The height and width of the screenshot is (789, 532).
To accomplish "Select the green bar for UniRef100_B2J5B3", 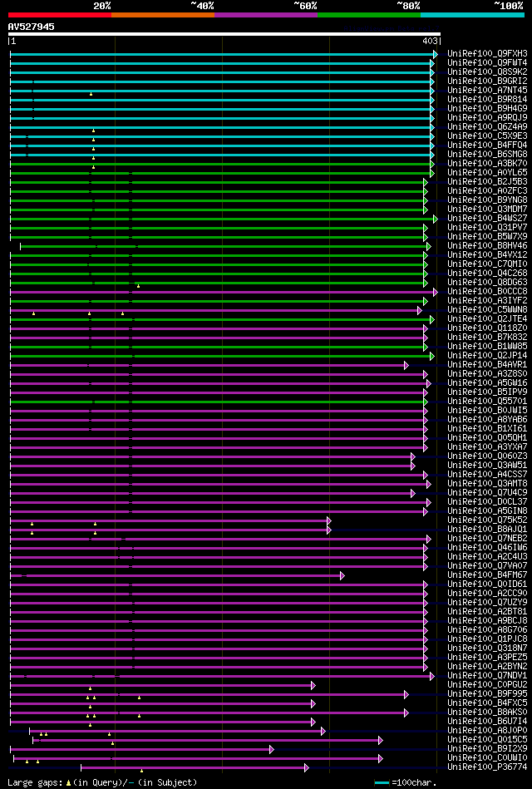I will [x=217, y=181].
